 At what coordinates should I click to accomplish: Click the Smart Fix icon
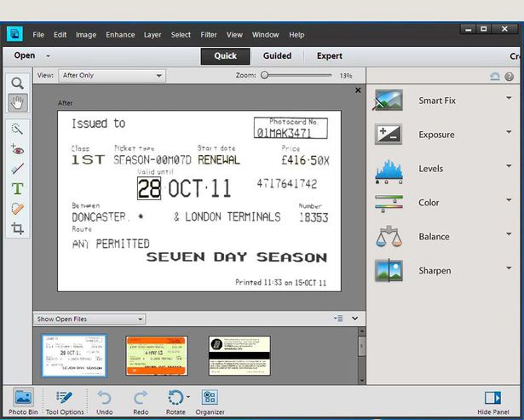click(x=389, y=100)
